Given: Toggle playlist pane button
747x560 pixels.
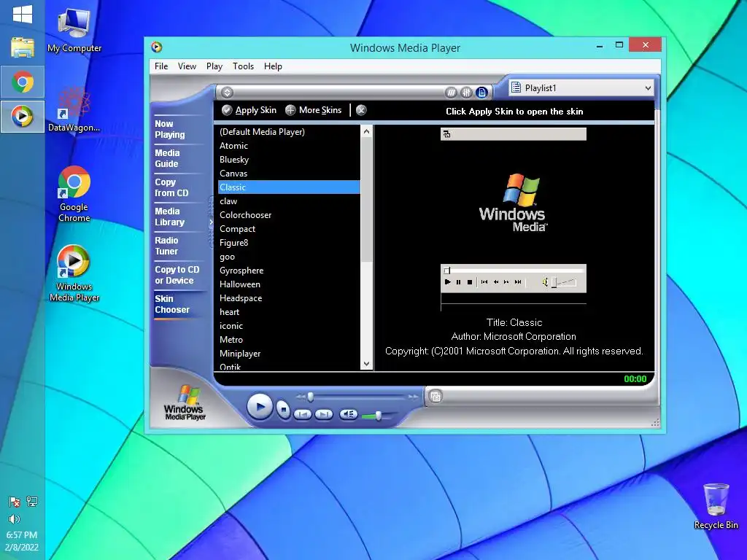Looking at the screenshot, I should (x=481, y=93).
